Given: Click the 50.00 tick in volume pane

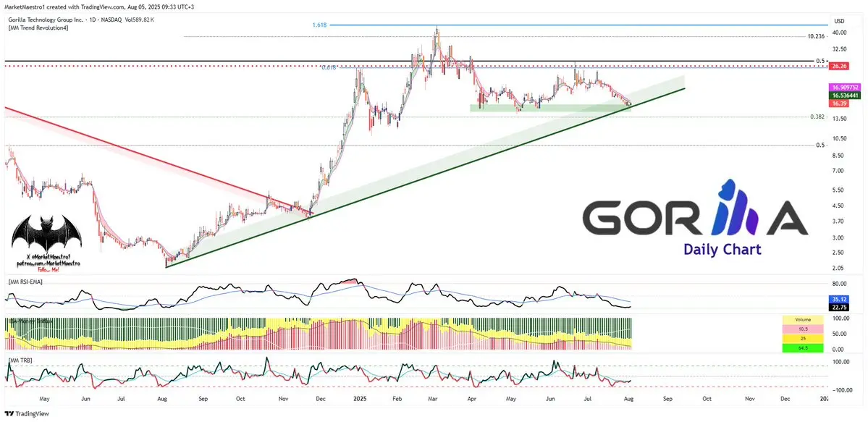Looking at the screenshot, I should click(x=839, y=334).
